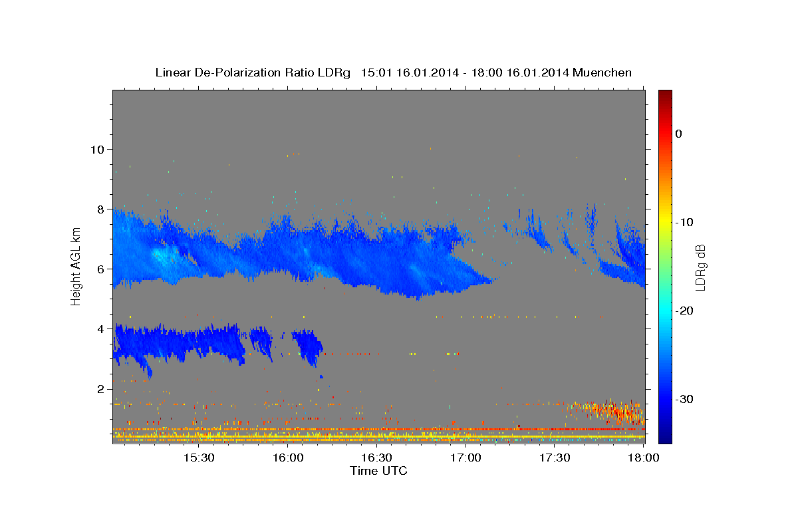
Task: Click the colorbar value label -20
Action: click(684, 311)
